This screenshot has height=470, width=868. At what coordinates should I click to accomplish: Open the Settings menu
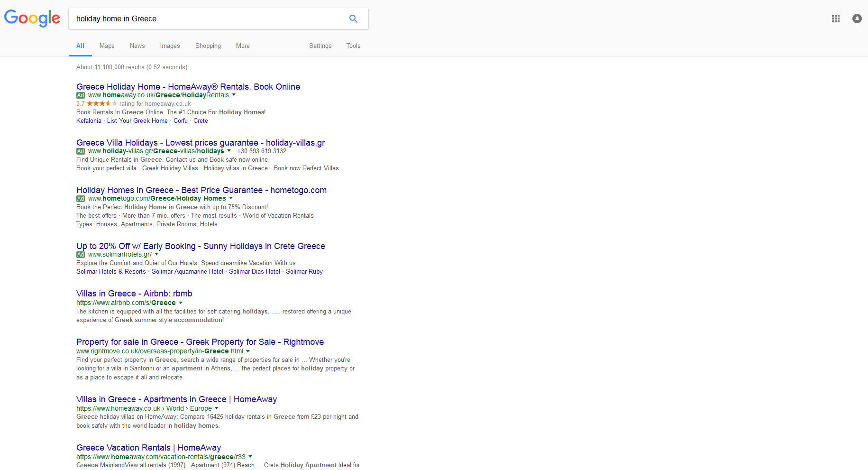320,46
